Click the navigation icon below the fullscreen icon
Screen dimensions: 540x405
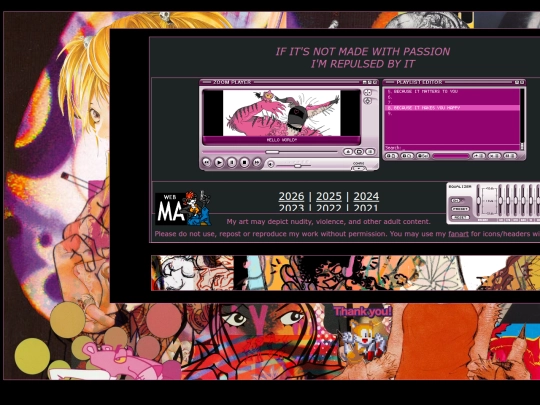coord(368,101)
